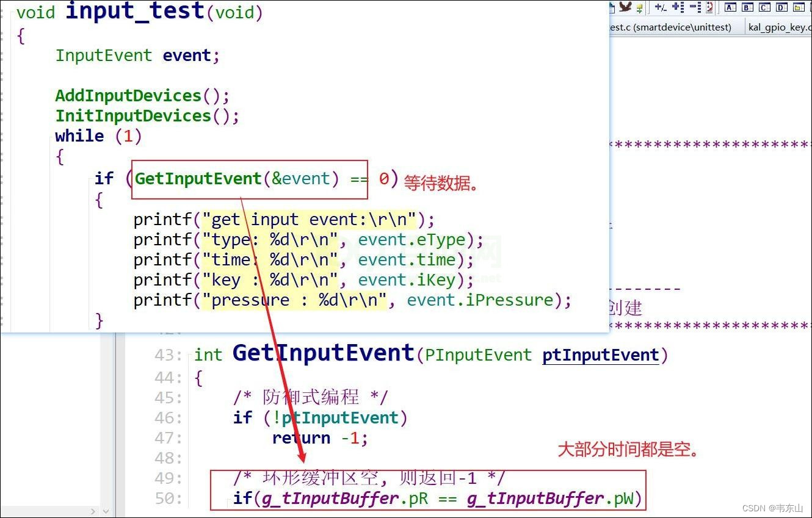Select the layout D toolbar icon

point(781,7)
